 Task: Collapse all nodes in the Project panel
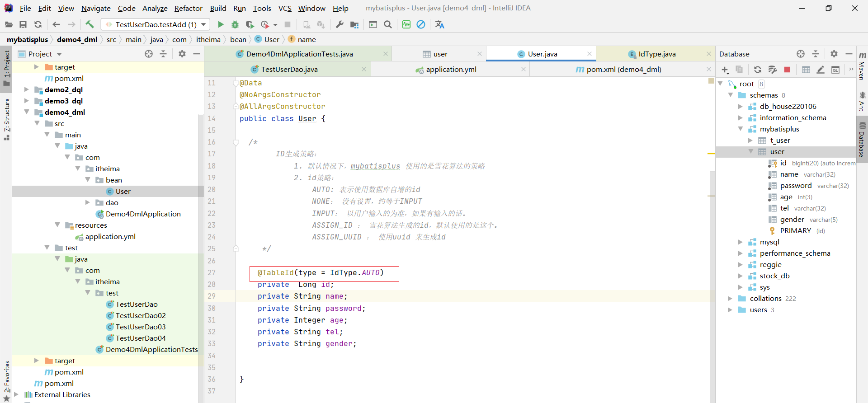163,54
